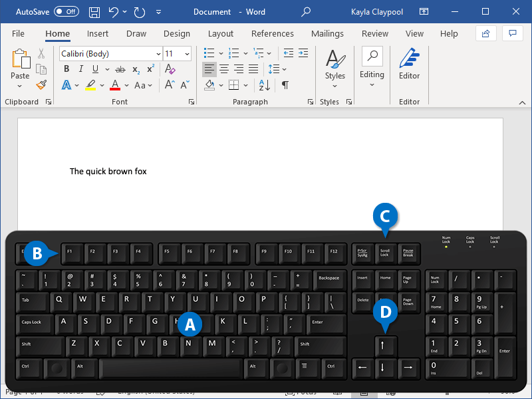Screen dimensions: 532x399
Task: Toggle subscript formatting
Action: coord(136,69)
